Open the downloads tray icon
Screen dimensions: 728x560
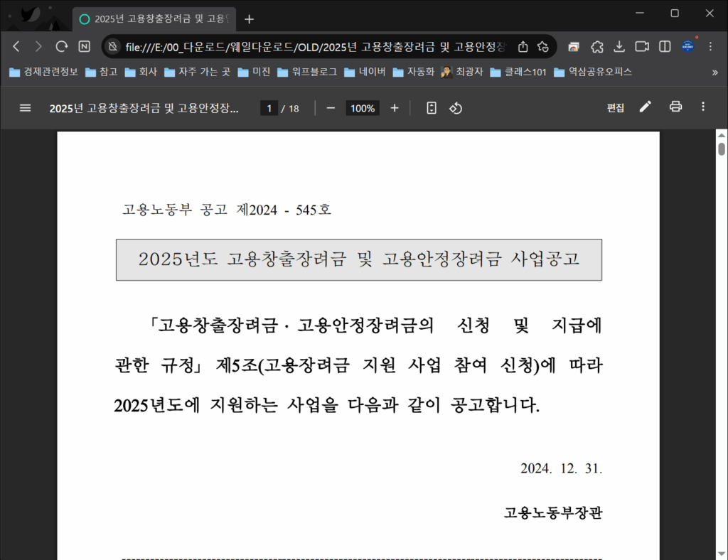[x=619, y=46]
